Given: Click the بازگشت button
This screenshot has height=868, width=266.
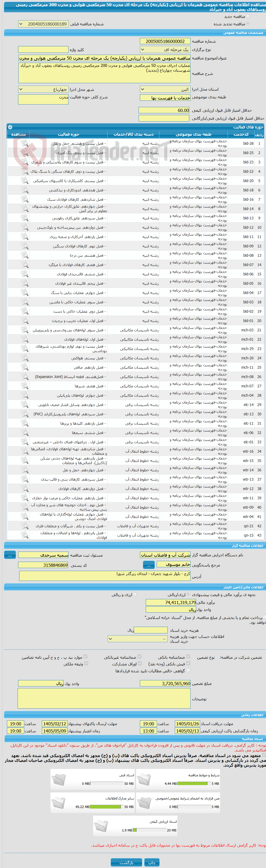Looking at the screenshot, I should [126, 863].
